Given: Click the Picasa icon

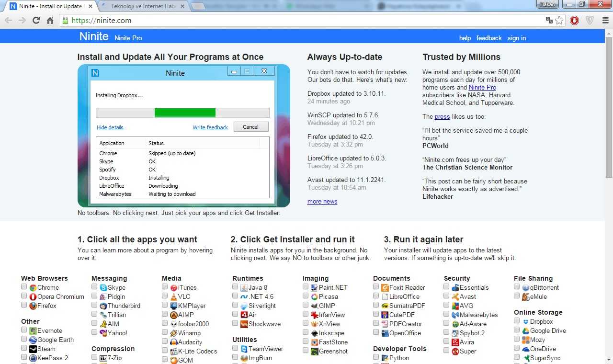Looking at the screenshot, I should point(315,297).
